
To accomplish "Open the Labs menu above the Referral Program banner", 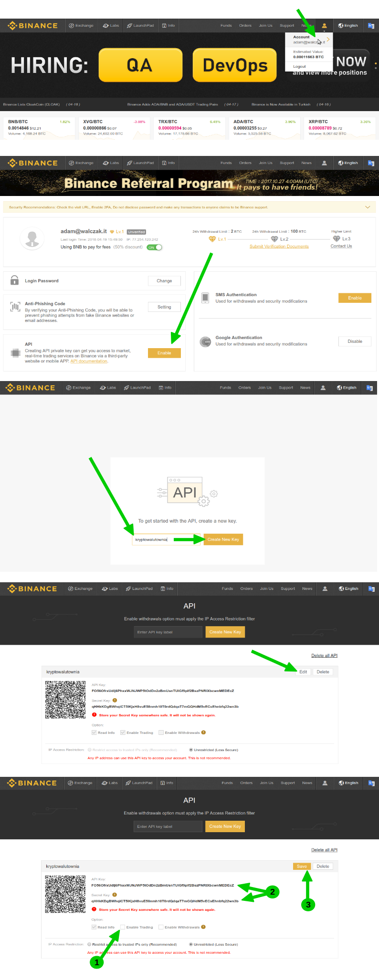I will tap(111, 163).
